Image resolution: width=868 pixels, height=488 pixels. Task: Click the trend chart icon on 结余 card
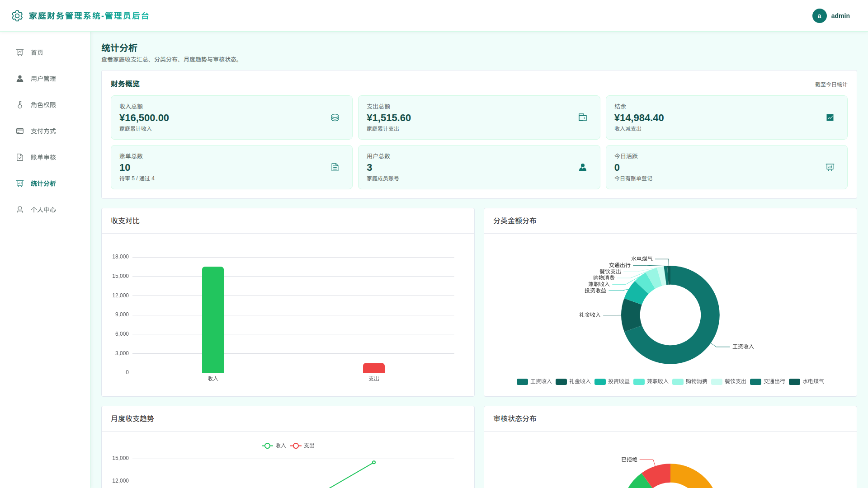(830, 117)
